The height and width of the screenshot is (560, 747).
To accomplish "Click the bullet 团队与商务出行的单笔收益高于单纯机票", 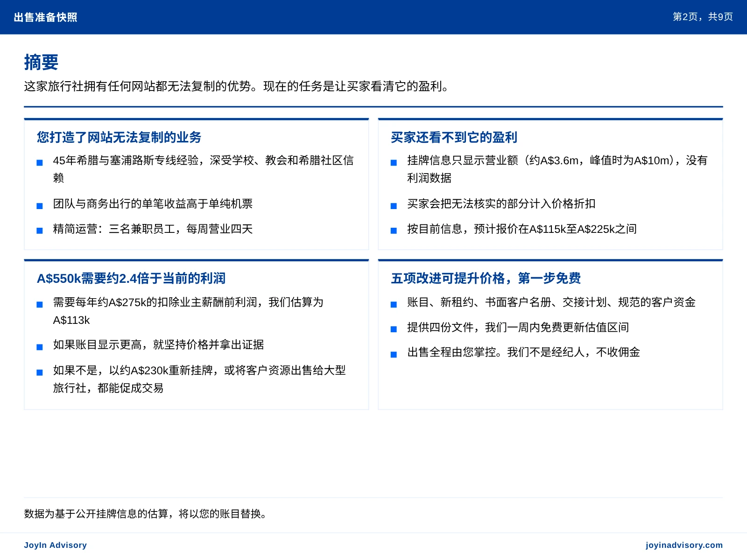I will (153, 203).
